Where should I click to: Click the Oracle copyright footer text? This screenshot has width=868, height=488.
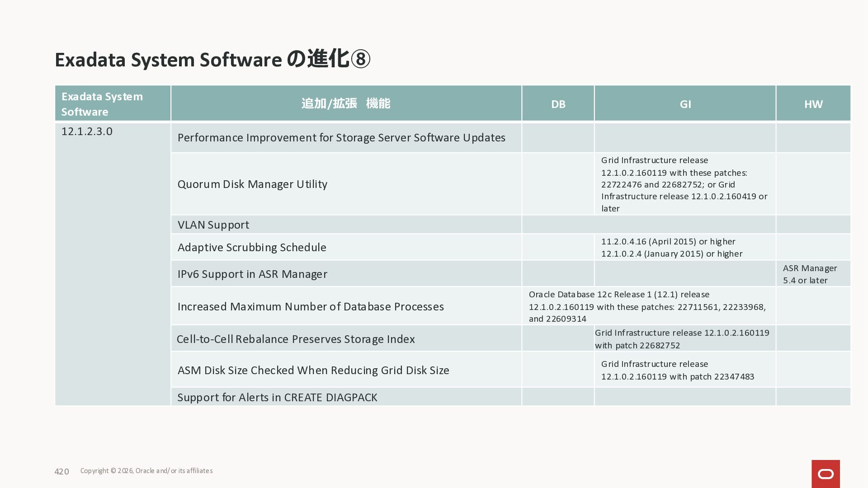click(x=146, y=471)
